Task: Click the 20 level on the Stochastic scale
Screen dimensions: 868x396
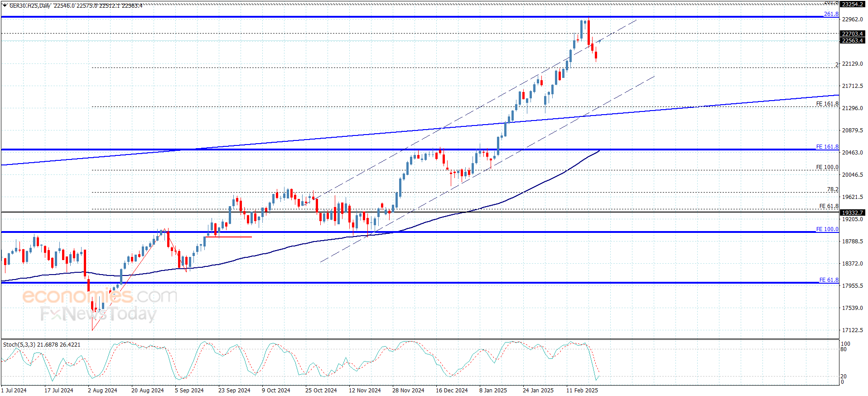Action: point(844,377)
